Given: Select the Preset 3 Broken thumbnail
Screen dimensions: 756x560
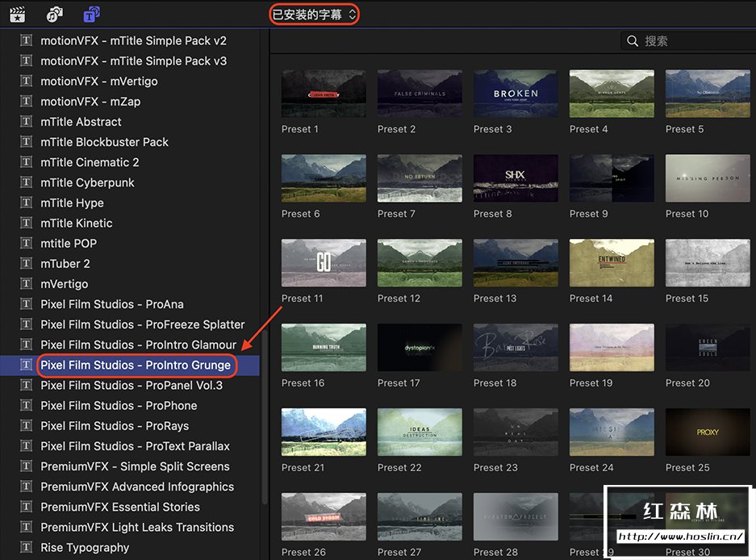Looking at the screenshot, I should coord(516,94).
